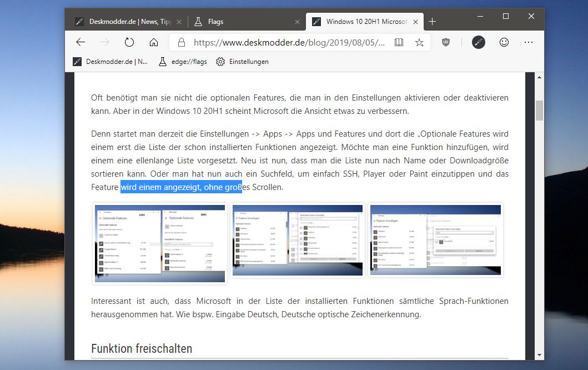
Task: Close the Windows 10 20H1 tab
Action: pyautogui.click(x=415, y=22)
